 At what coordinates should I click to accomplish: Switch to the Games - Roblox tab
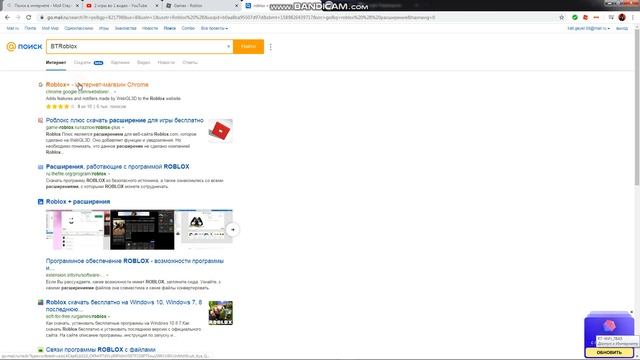coord(201,6)
